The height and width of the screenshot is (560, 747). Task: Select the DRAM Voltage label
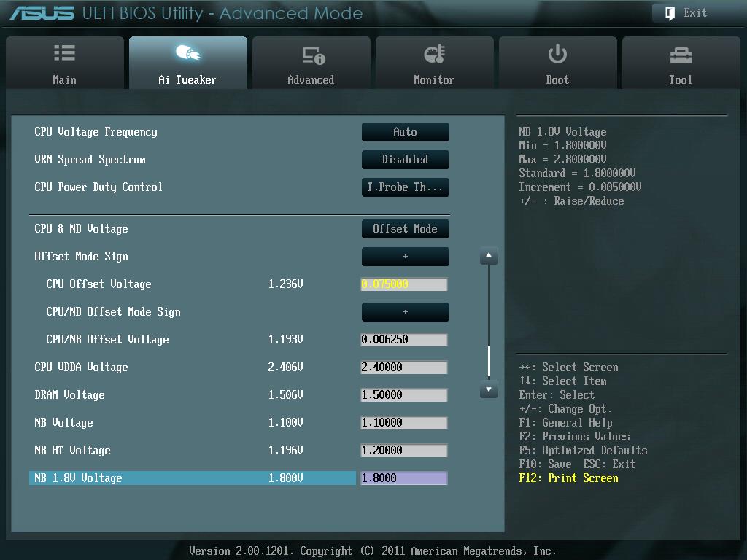click(69, 394)
